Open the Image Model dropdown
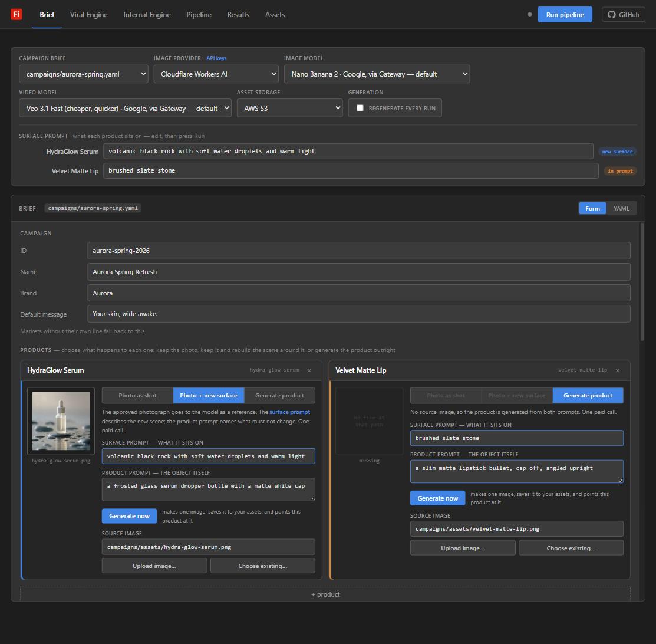The height and width of the screenshot is (644, 656). pyautogui.click(x=377, y=74)
